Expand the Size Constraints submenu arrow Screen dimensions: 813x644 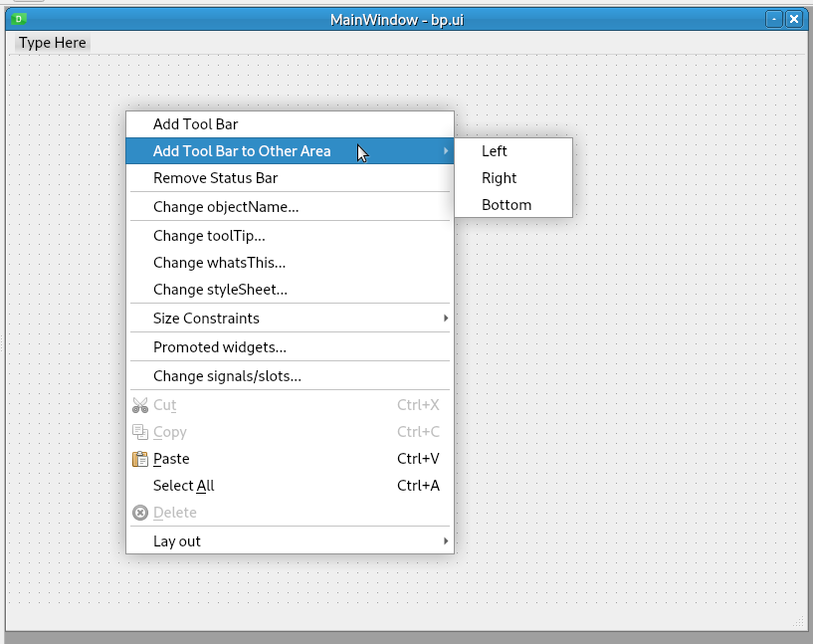click(446, 319)
